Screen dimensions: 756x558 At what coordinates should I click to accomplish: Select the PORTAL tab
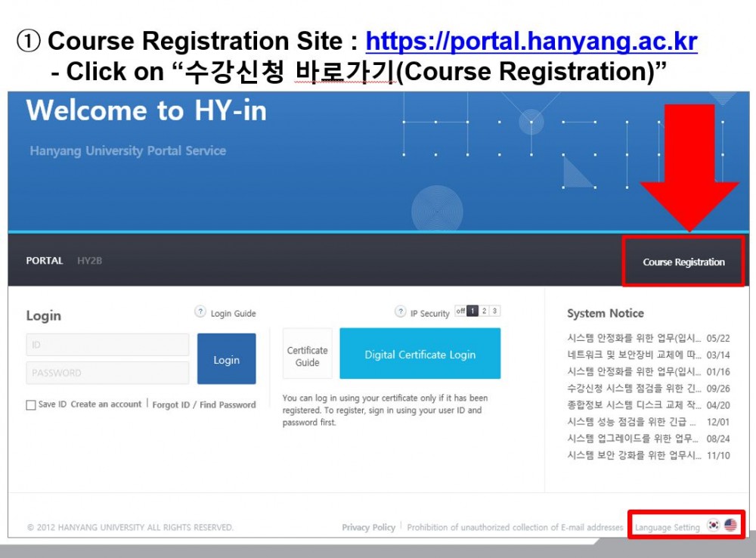coord(45,260)
